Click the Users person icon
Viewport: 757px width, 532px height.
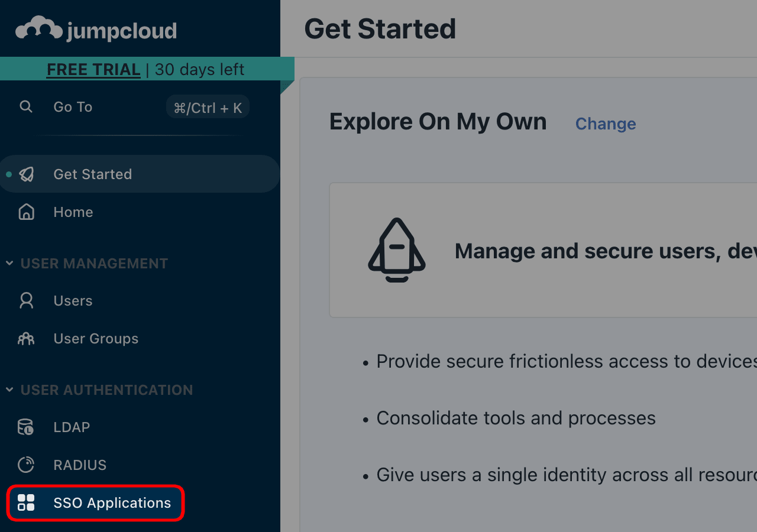[x=27, y=300]
